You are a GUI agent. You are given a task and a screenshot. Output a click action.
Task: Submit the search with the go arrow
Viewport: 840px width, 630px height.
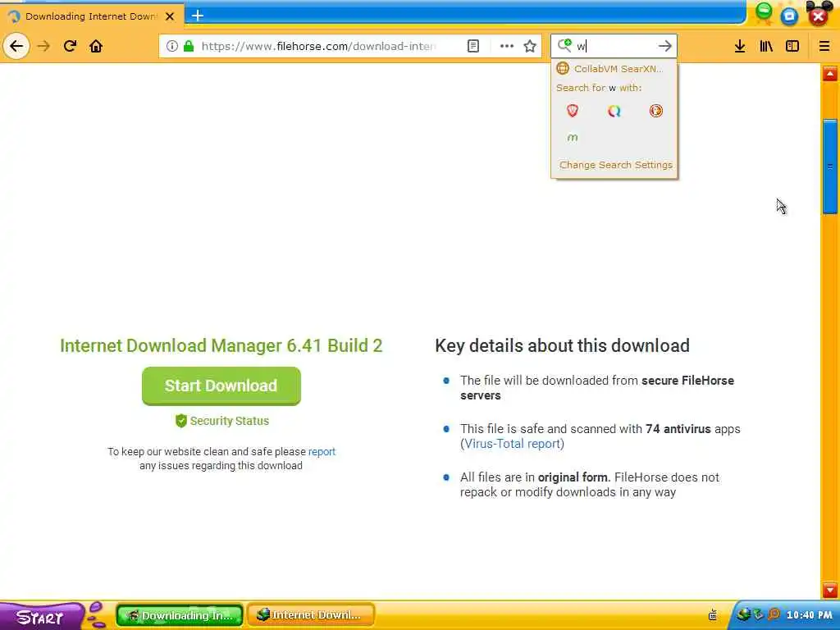(664, 46)
